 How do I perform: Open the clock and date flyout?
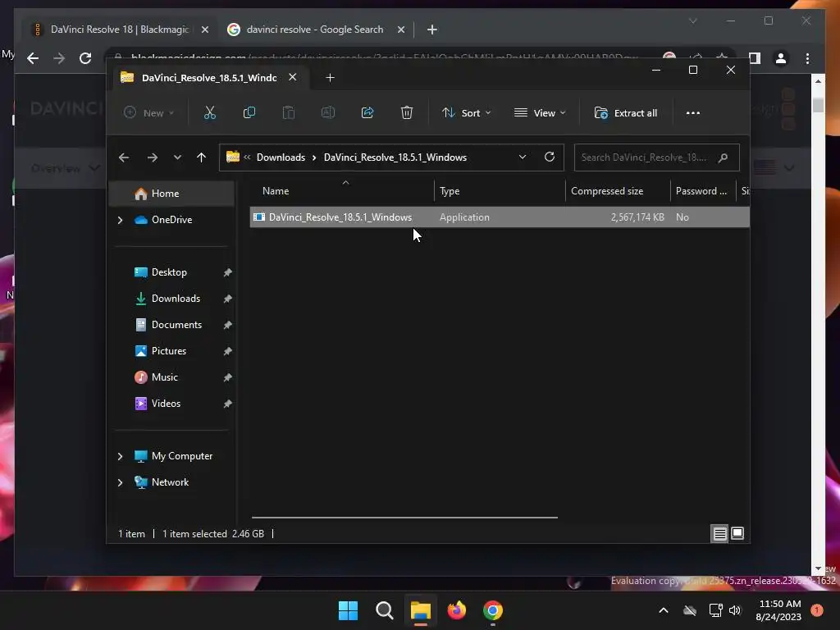[x=778, y=610]
